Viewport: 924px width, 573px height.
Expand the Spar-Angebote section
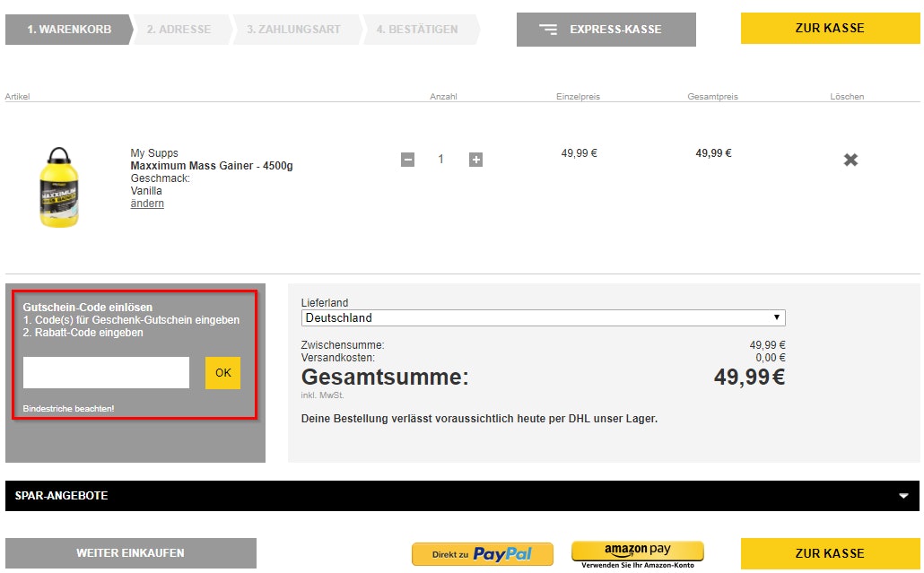click(x=462, y=496)
